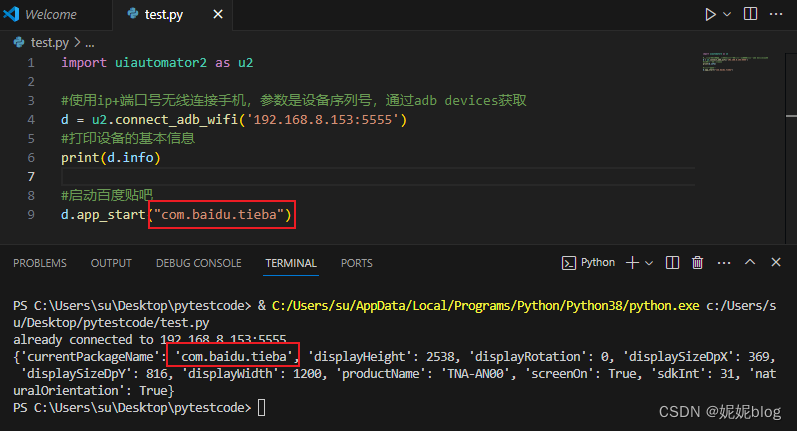The width and height of the screenshot is (797, 431).
Task: Click the Python terminal name label
Action: pyautogui.click(x=598, y=262)
